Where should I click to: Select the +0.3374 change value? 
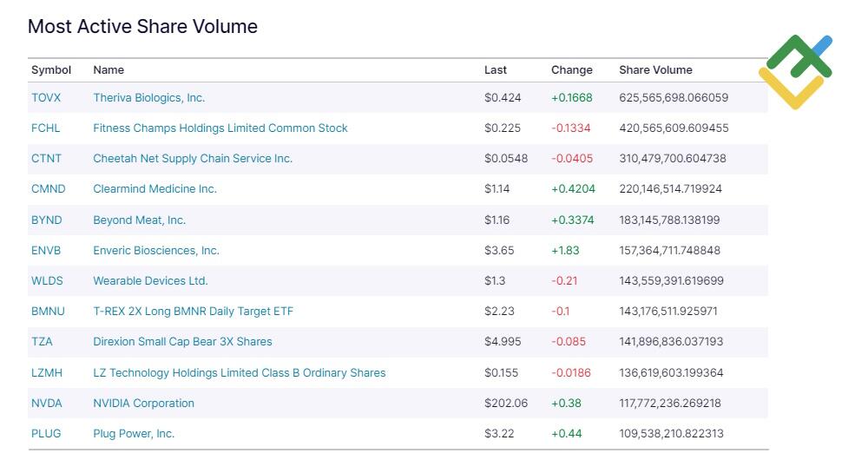[572, 220]
